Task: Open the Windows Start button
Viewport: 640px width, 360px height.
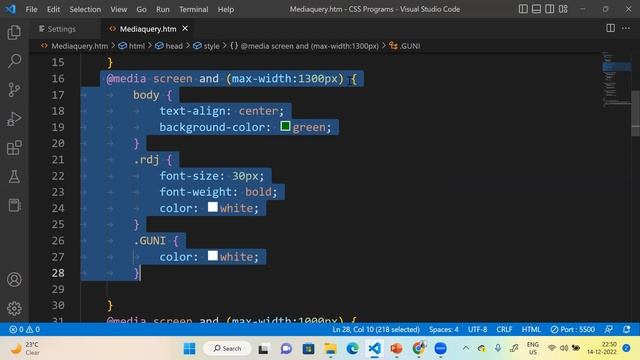Action: (189, 349)
